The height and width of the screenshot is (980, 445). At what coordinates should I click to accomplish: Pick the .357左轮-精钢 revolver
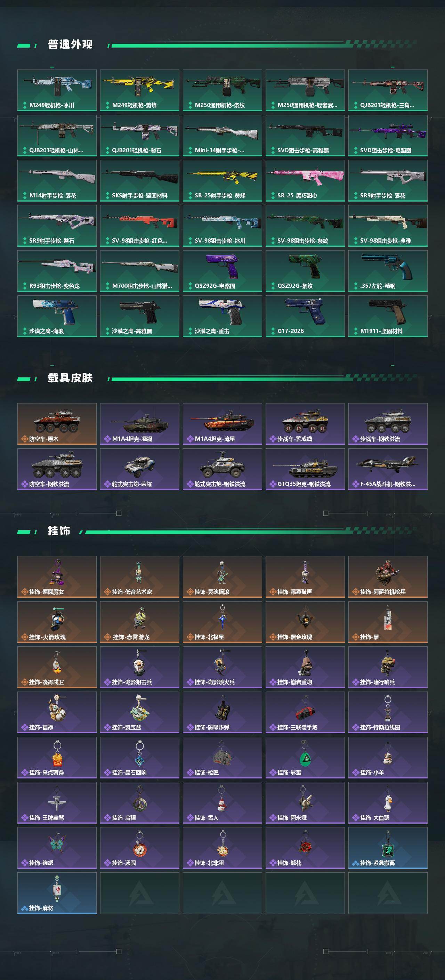(x=388, y=271)
